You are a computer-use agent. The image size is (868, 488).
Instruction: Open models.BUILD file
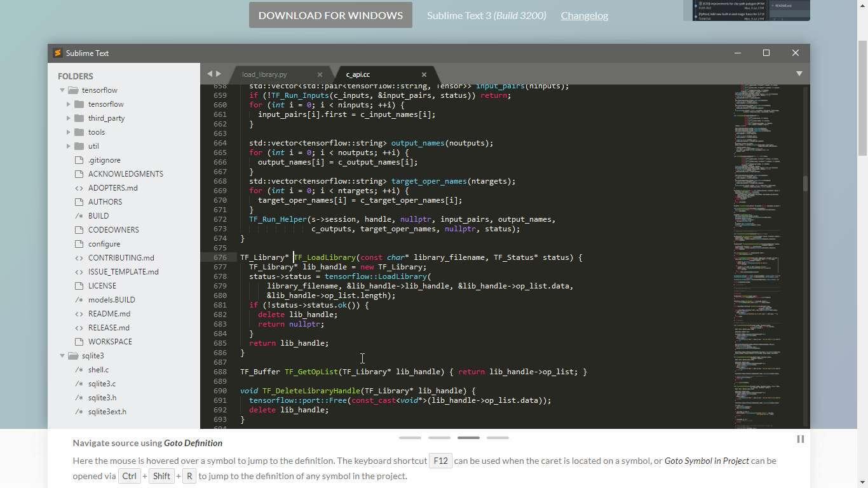pyautogui.click(x=112, y=300)
